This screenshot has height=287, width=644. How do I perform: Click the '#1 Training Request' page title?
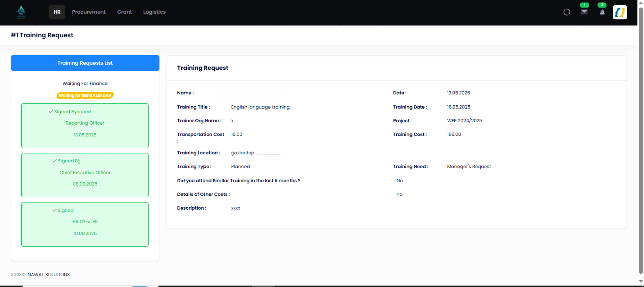(x=42, y=35)
